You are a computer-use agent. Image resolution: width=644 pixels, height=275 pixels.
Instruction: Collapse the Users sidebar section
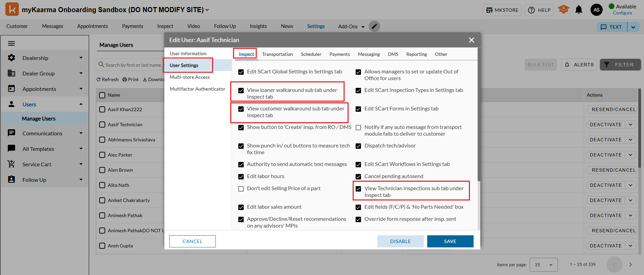coord(81,104)
